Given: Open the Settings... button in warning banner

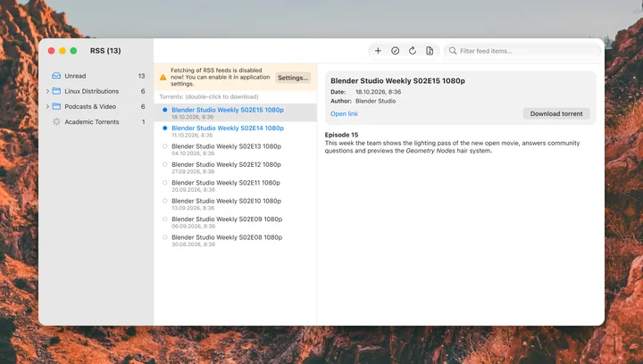Looking at the screenshot, I should tap(293, 78).
